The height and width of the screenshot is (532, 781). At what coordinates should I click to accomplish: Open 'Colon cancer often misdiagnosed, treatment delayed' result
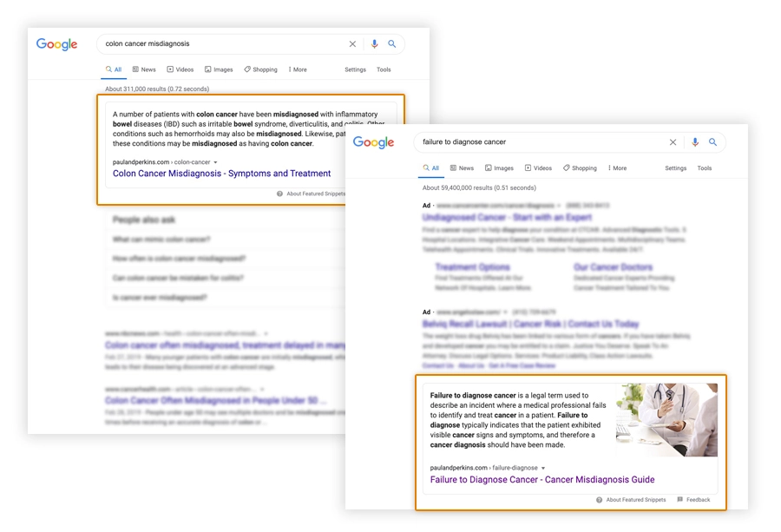point(225,345)
